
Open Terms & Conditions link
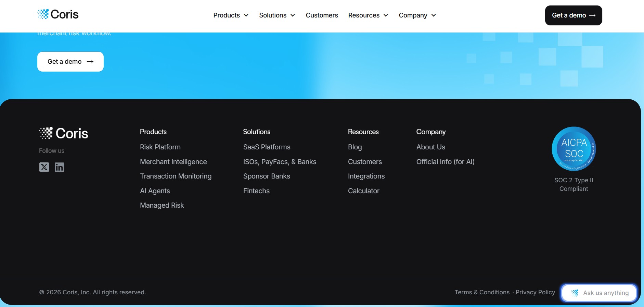[x=482, y=292]
